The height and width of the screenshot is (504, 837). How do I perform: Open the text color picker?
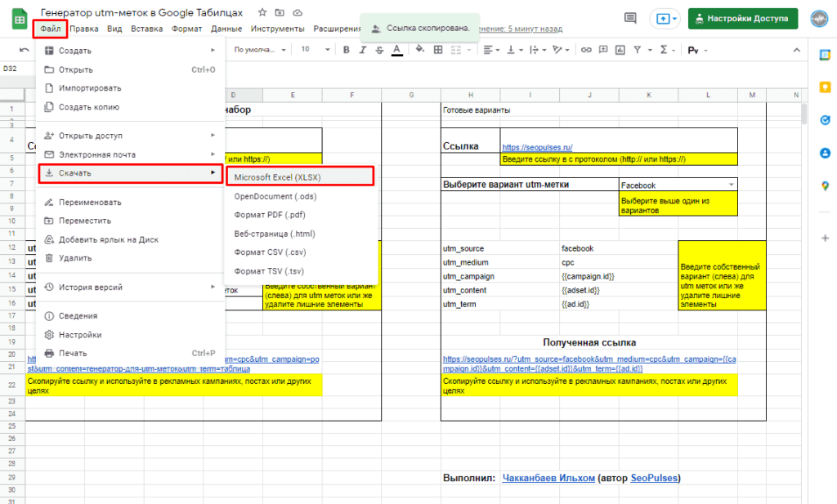pos(396,50)
